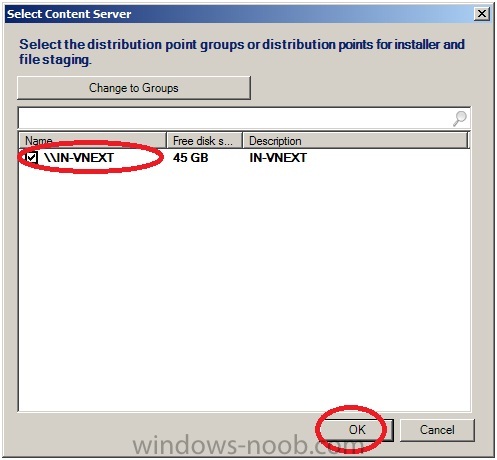Click divider between Name and Free disk columns
The image size is (497, 460).
[166, 140]
